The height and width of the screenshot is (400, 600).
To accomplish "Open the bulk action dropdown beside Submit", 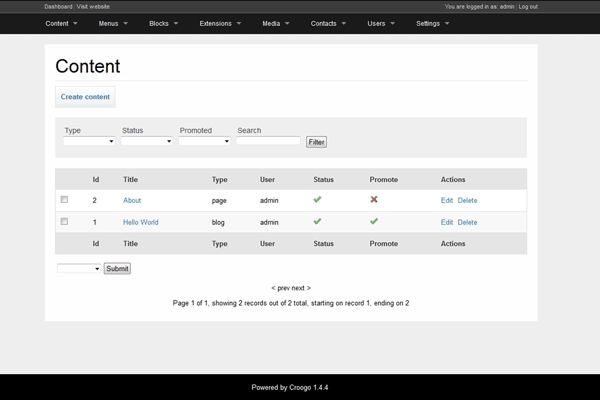I will tap(79, 269).
